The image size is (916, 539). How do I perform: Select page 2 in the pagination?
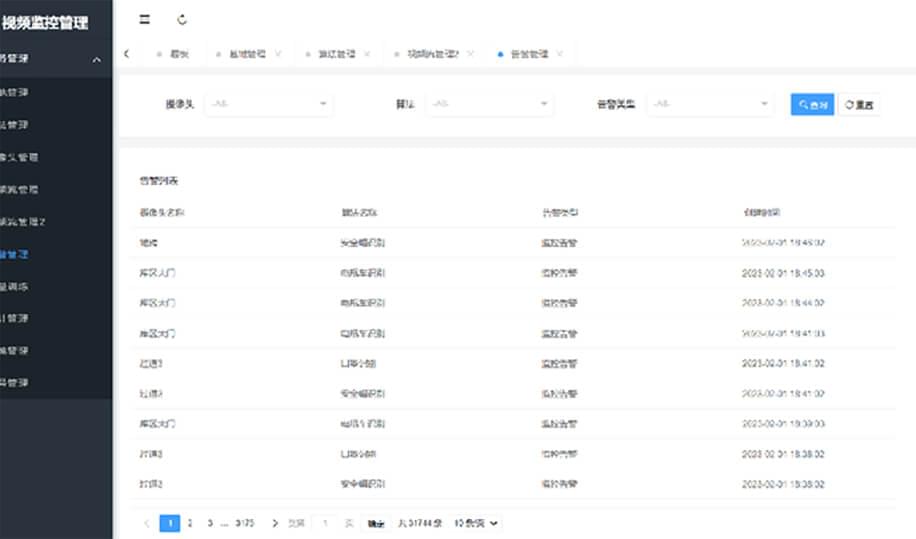tap(190, 523)
